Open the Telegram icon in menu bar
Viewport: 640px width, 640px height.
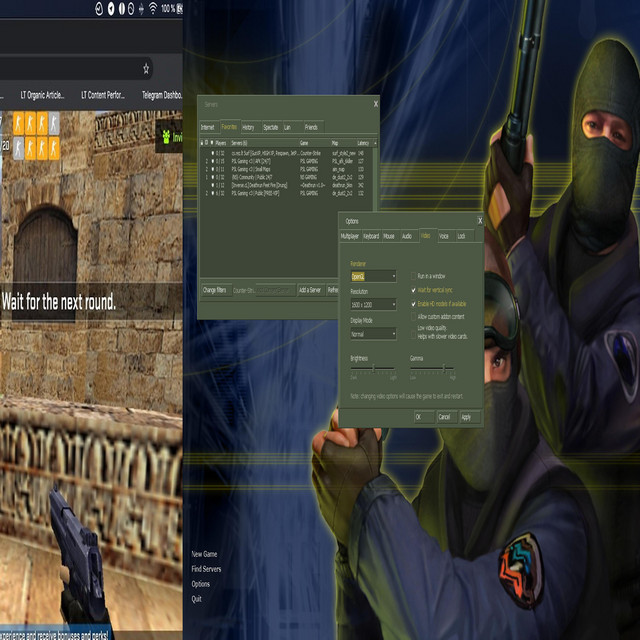(x=110, y=8)
